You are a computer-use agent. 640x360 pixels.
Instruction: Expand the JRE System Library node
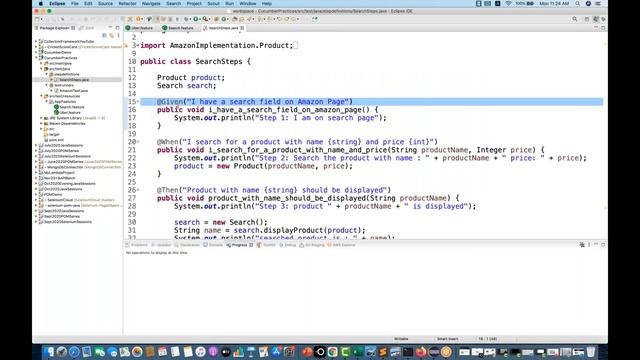[41, 118]
